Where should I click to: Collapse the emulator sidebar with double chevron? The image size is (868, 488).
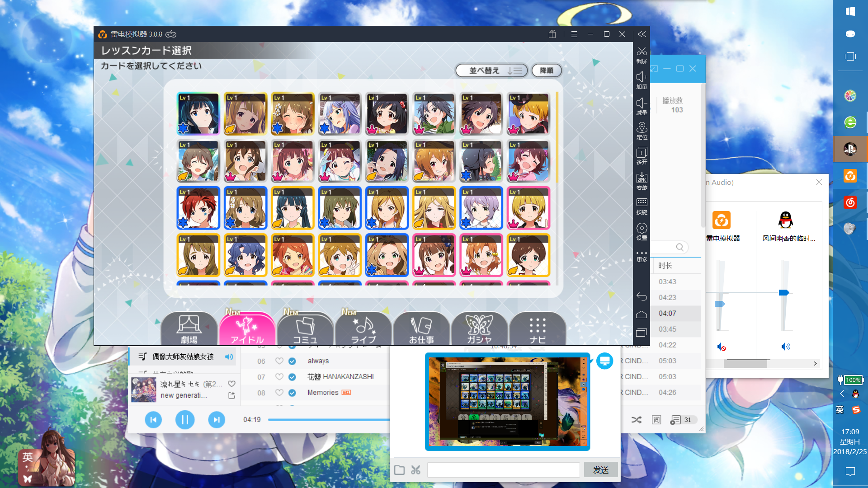[642, 34]
